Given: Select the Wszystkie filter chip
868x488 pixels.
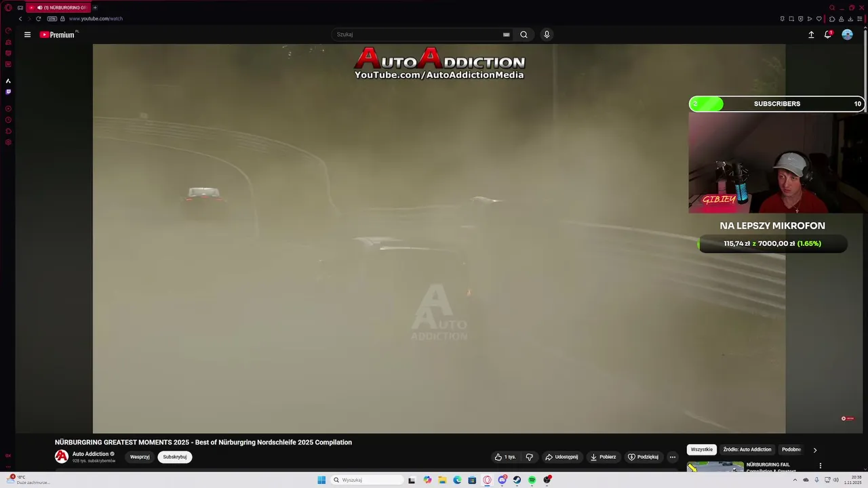Looking at the screenshot, I should coord(702,449).
